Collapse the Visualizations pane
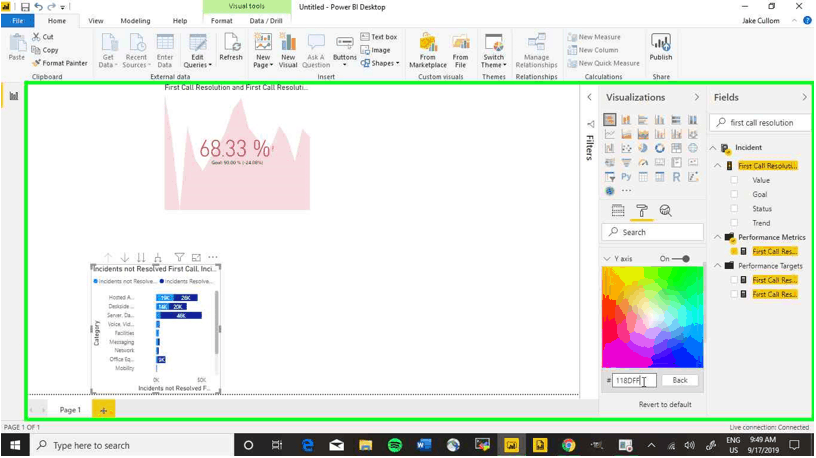Screen dimensions: 816x458 [x=697, y=97]
